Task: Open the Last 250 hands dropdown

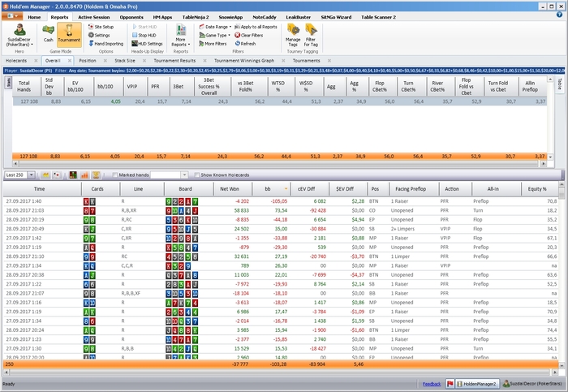Action: point(31,175)
